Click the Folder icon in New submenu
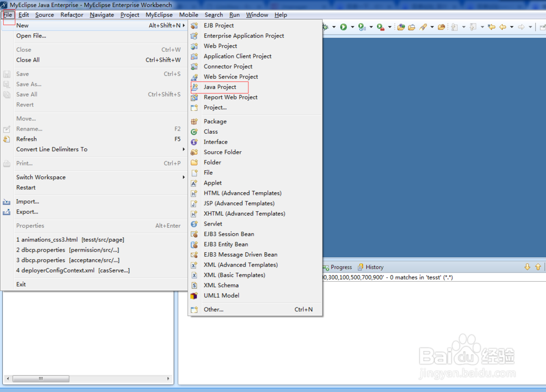The image size is (546, 392). (x=194, y=162)
